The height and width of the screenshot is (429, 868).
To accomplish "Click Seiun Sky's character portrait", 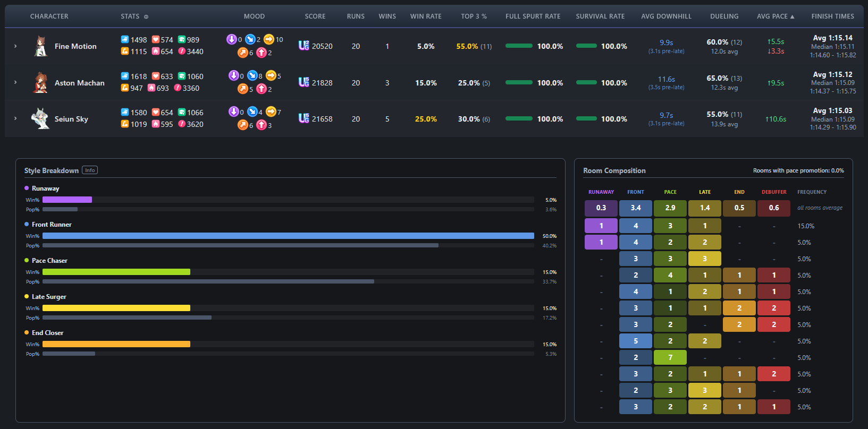I will [40, 118].
